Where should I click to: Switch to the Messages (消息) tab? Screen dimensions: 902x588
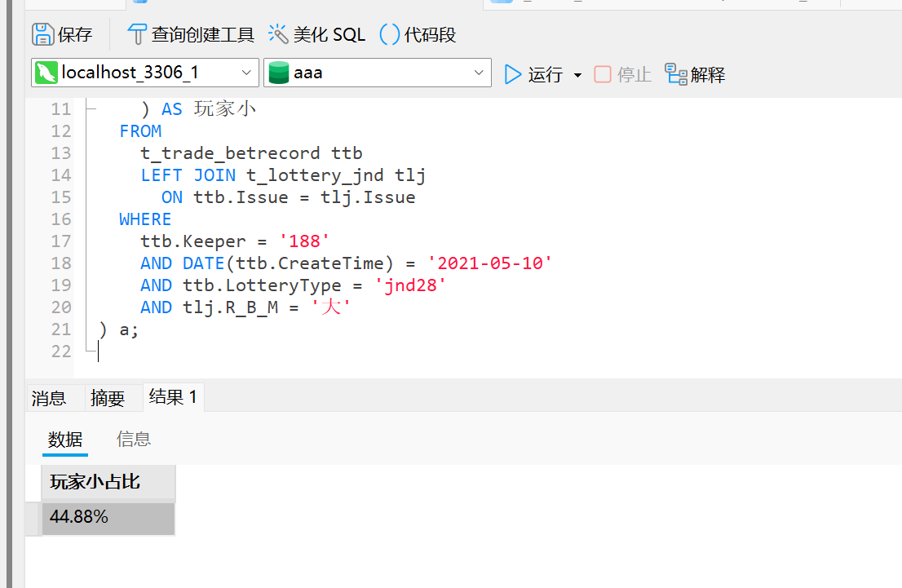(49, 398)
